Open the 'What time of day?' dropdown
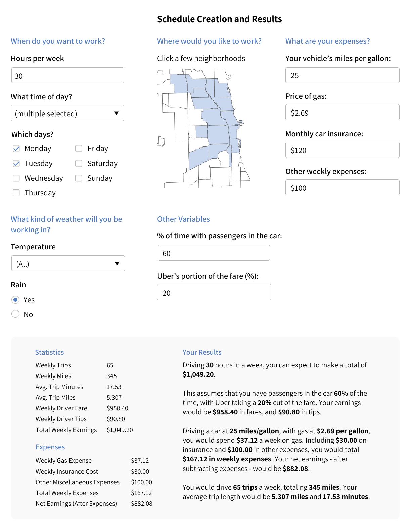 click(67, 113)
